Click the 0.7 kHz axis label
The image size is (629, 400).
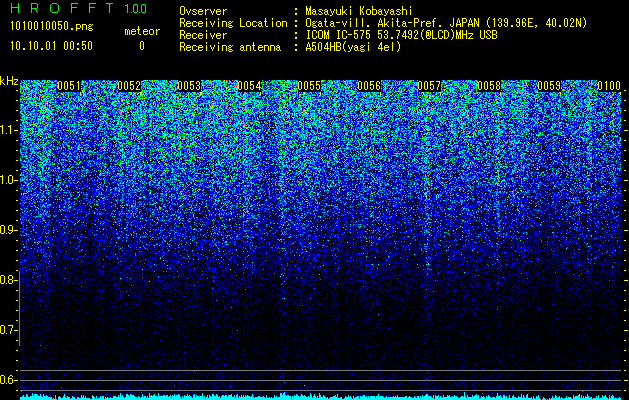click(x=9, y=330)
